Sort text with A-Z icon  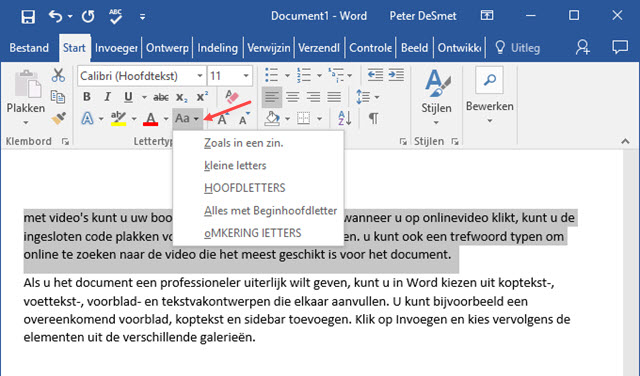[x=345, y=118]
